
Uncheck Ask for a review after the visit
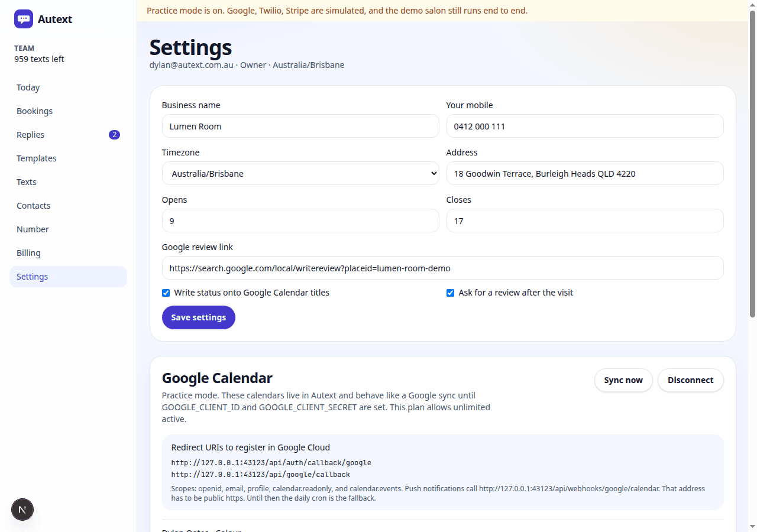pos(451,293)
